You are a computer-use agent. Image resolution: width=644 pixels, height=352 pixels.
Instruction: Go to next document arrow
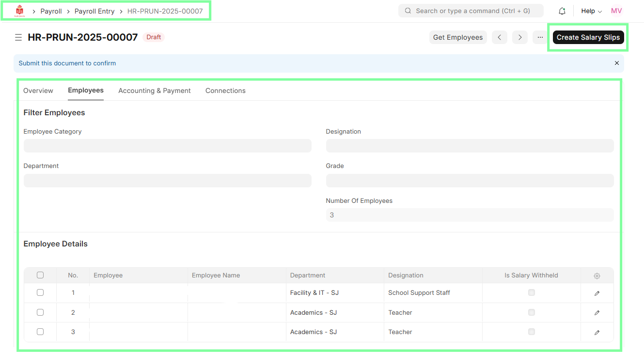[x=519, y=37]
